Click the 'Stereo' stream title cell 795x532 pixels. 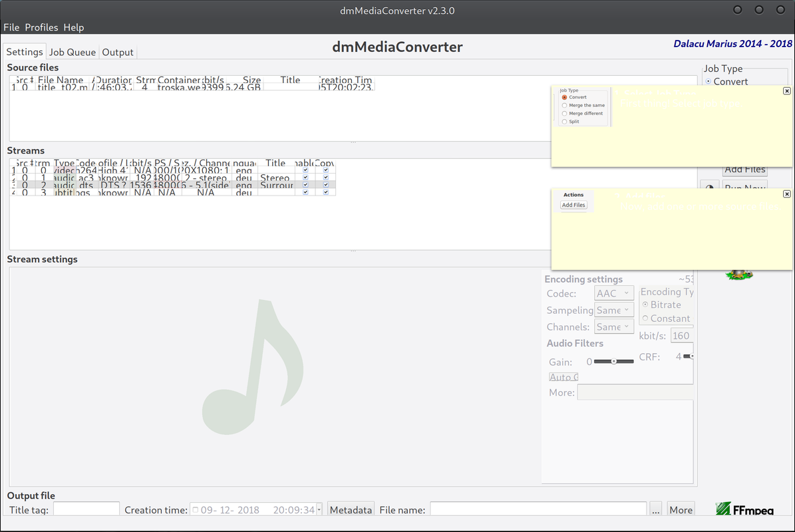click(275, 178)
